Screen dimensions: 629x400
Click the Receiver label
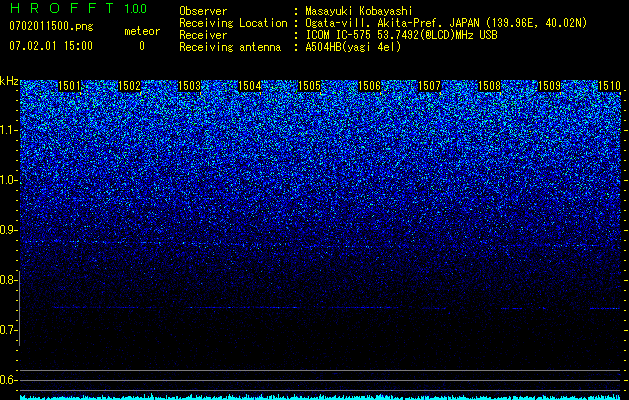tap(203, 35)
